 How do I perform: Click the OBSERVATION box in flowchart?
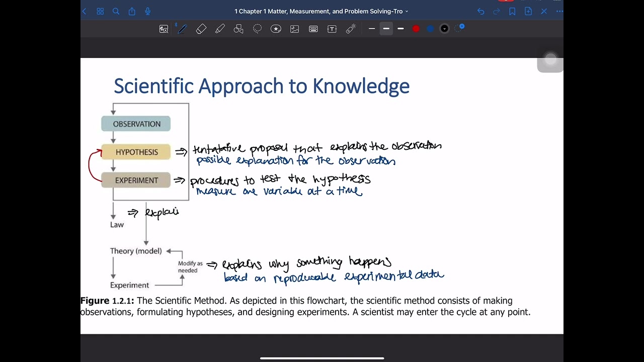pos(136,124)
